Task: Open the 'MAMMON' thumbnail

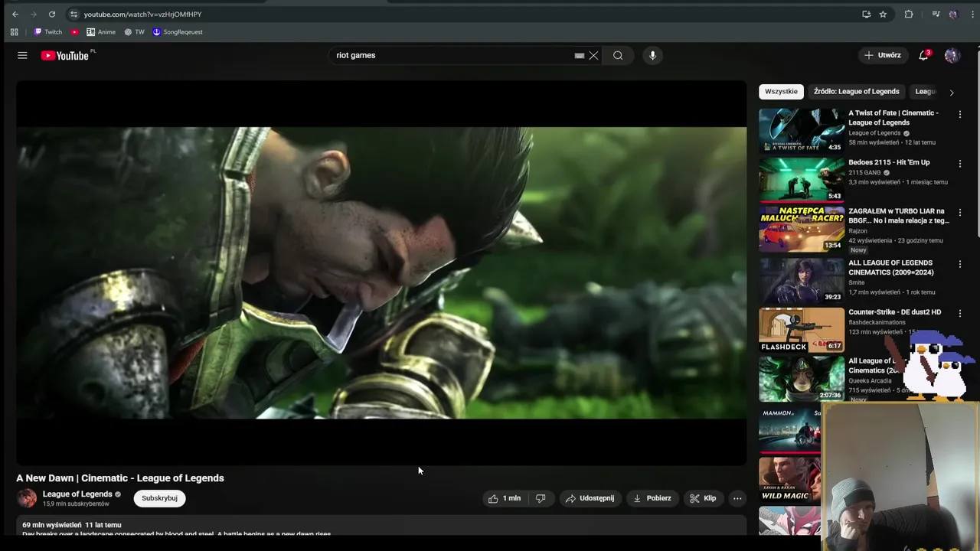Action: [x=789, y=429]
